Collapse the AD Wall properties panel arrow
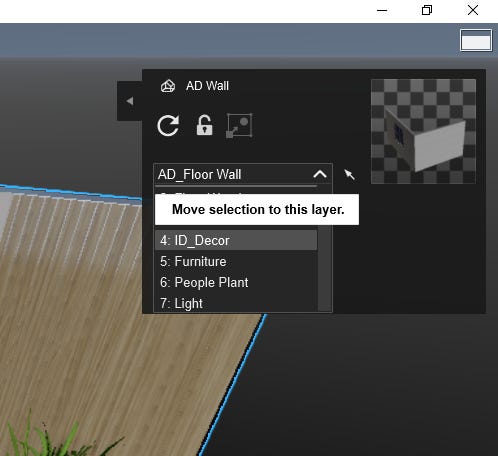 130,101
